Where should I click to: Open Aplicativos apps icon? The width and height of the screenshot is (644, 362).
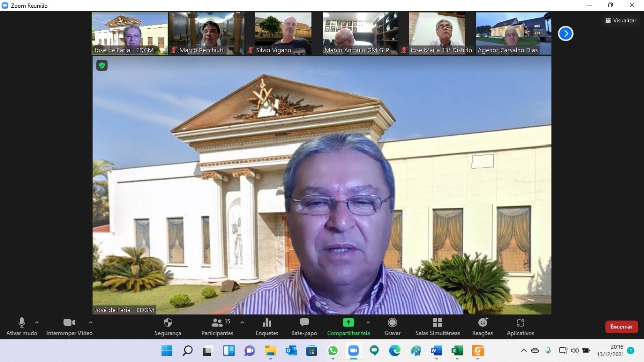(520, 323)
